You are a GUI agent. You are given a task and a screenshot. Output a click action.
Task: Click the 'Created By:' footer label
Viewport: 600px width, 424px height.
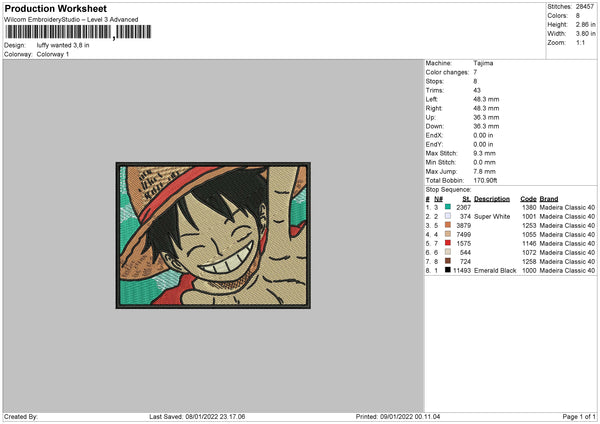[x=21, y=416]
